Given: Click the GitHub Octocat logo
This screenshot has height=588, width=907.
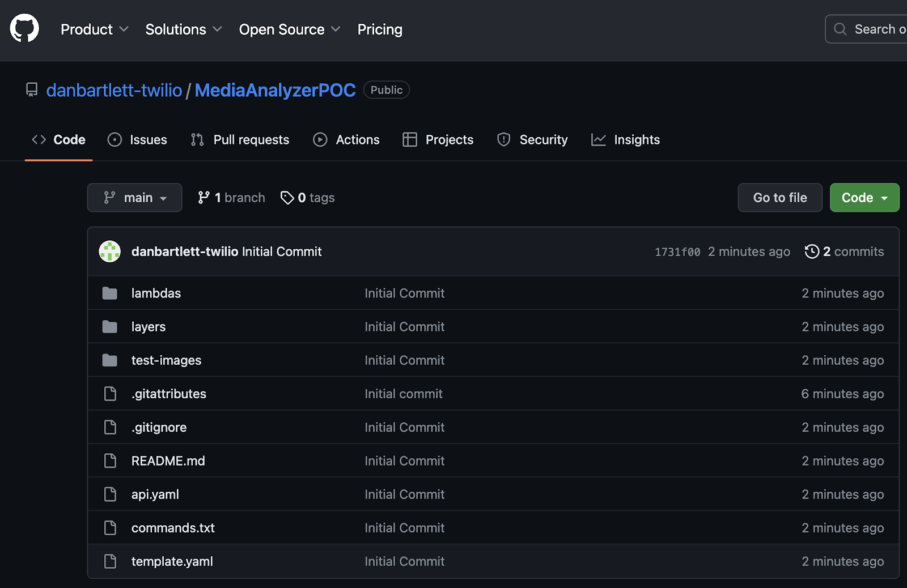Looking at the screenshot, I should point(24,28).
